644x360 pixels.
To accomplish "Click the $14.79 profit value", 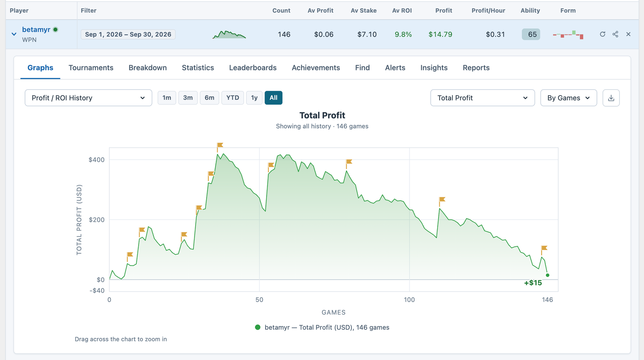I will [440, 34].
